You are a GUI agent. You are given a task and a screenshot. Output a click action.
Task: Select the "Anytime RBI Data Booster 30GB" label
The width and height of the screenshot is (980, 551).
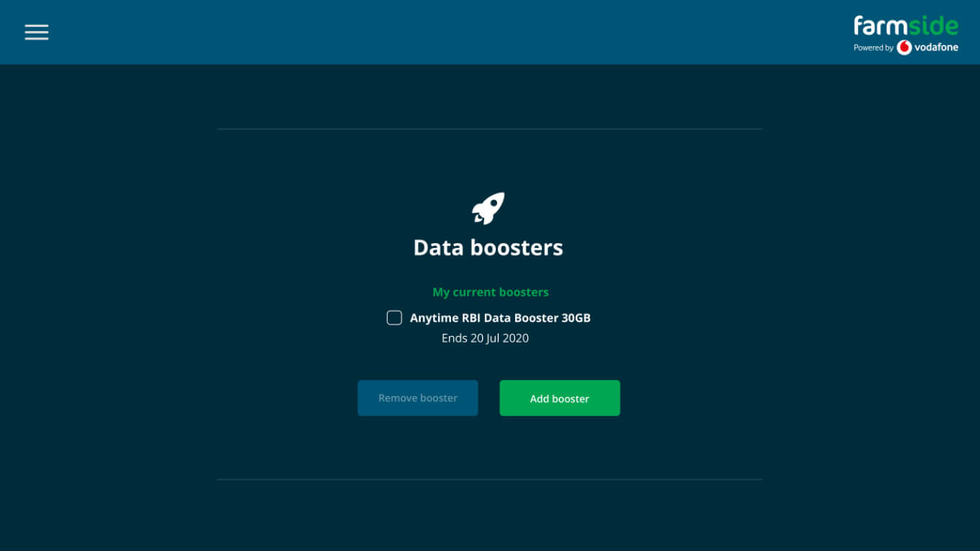[x=500, y=317]
